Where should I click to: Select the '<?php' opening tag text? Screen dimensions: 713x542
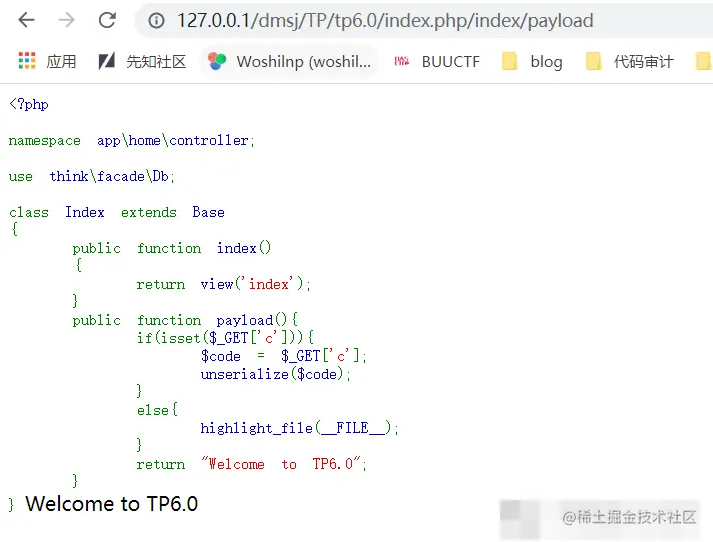(29, 105)
